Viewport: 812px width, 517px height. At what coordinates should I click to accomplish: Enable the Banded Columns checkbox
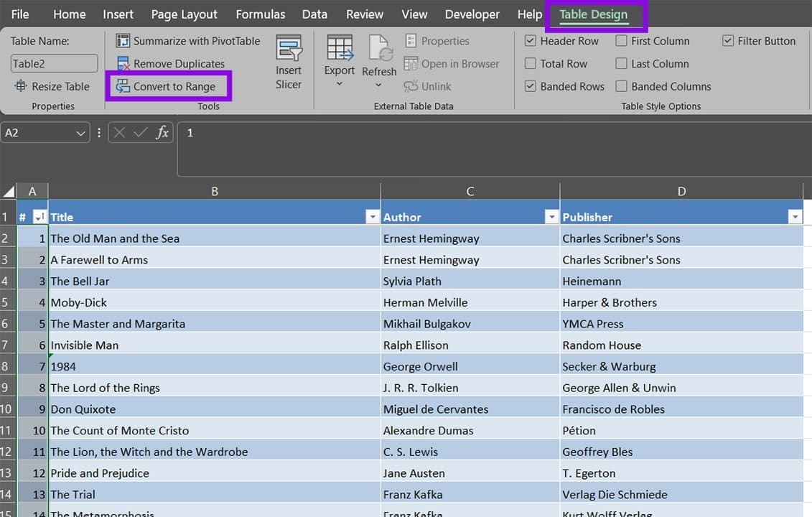[622, 86]
